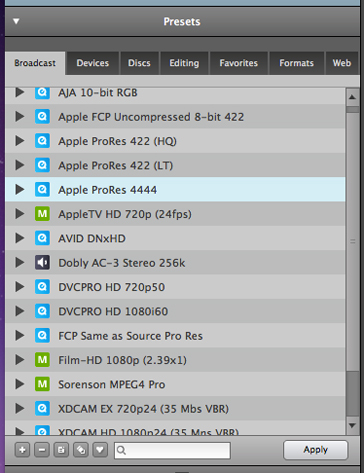Add a new preset with plus button
364x473 pixels.
click(22, 450)
